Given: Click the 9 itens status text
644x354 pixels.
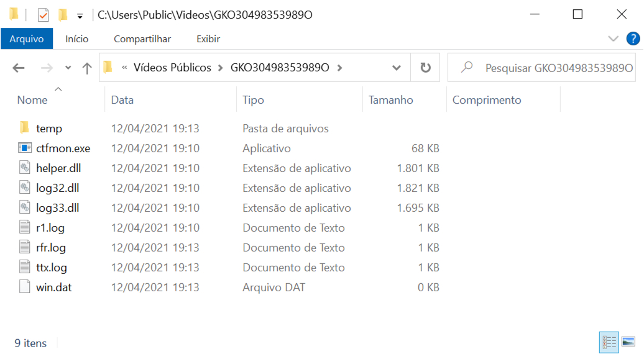Looking at the screenshot, I should (x=30, y=343).
